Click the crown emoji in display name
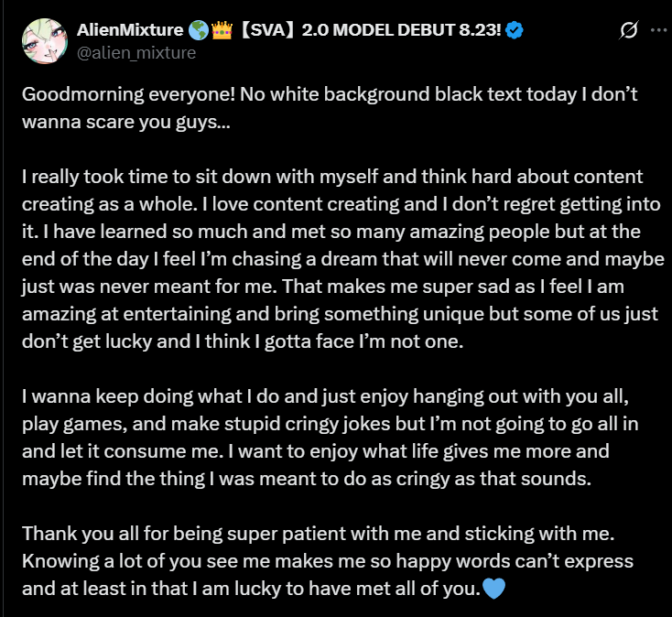The image size is (672, 617). tap(221, 30)
